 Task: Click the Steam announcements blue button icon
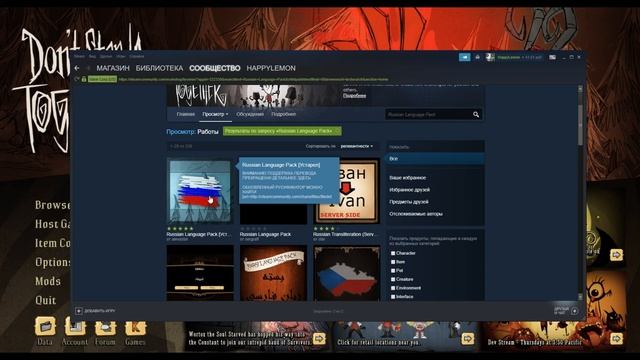[464, 58]
